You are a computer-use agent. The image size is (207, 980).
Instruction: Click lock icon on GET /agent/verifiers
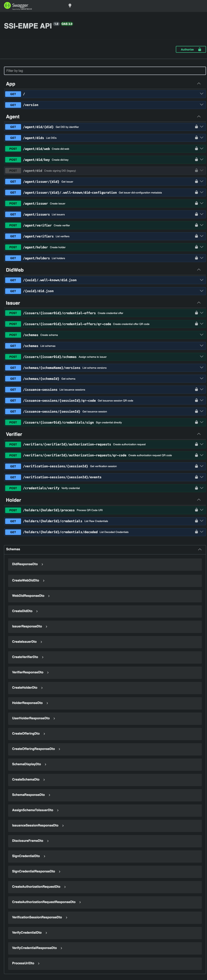[x=196, y=236]
